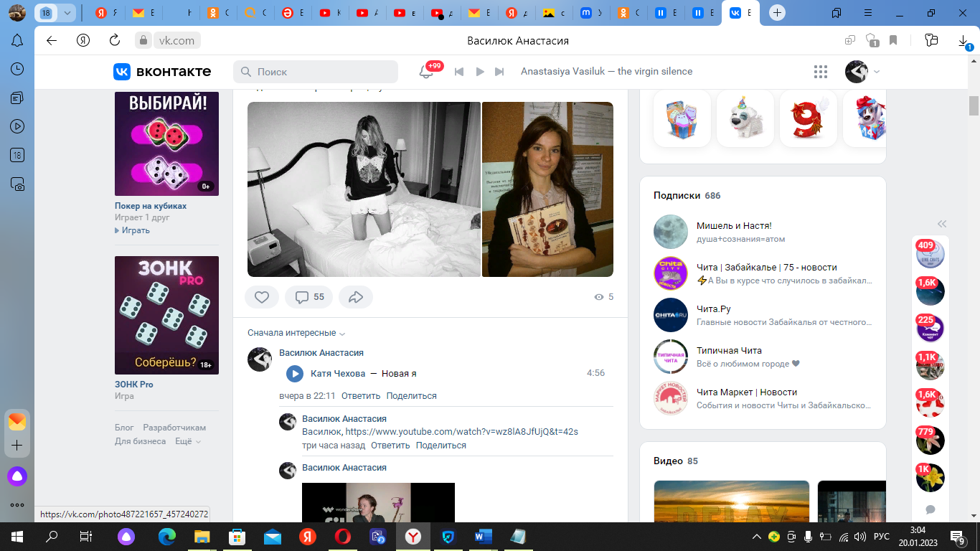Open Для бизнеса footer link
Viewport: 980px width, 551px height.
pyautogui.click(x=140, y=441)
